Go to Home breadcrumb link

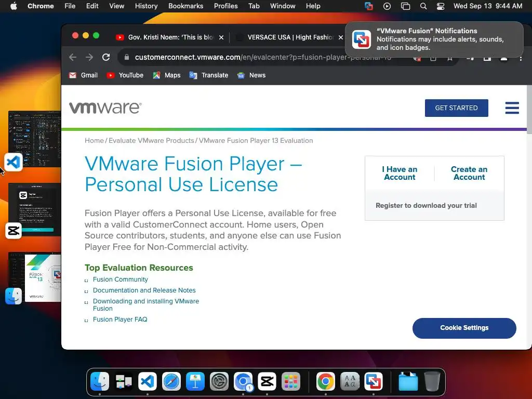coord(94,140)
